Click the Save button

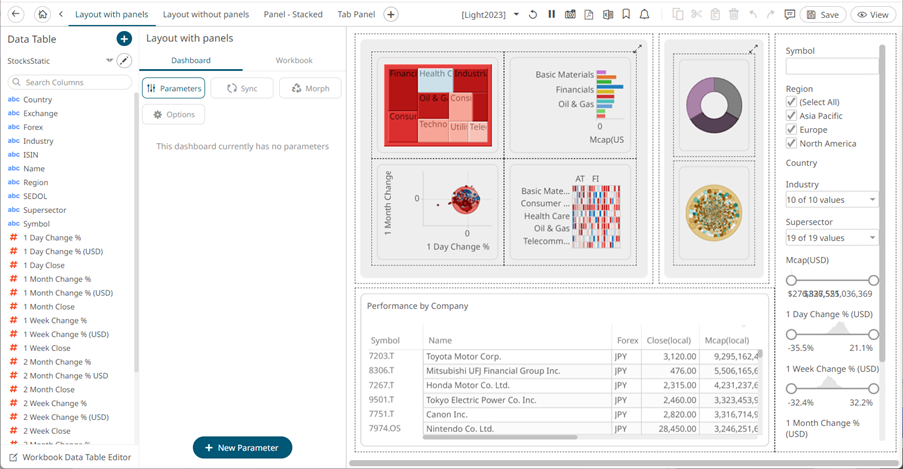(823, 15)
